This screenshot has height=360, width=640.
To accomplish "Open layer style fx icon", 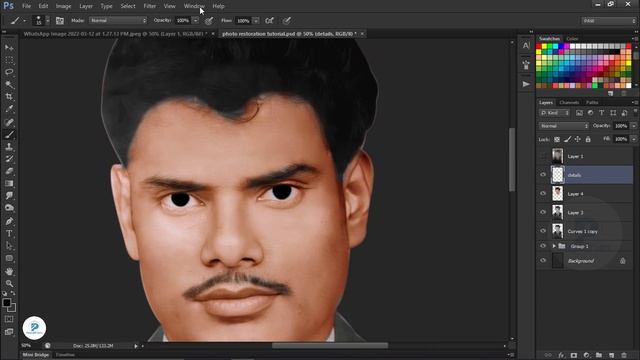I will tap(561, 355).
